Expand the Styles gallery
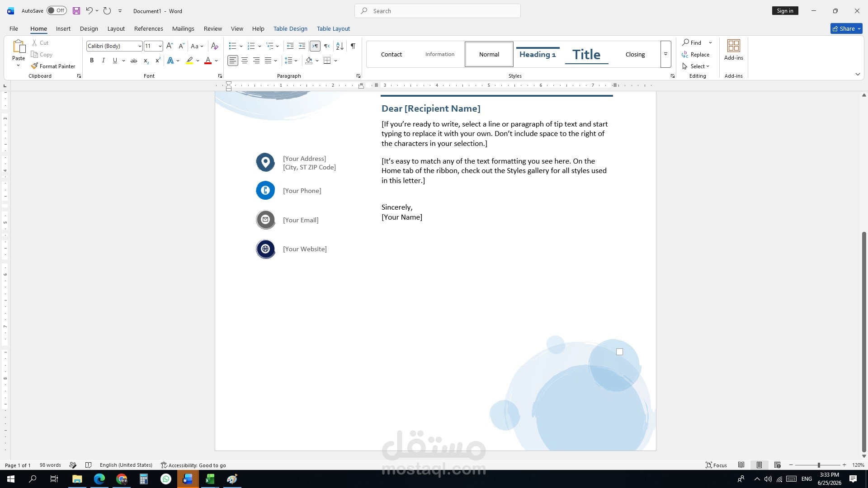This screenshot has width=868, height=488. pos(665,54)
